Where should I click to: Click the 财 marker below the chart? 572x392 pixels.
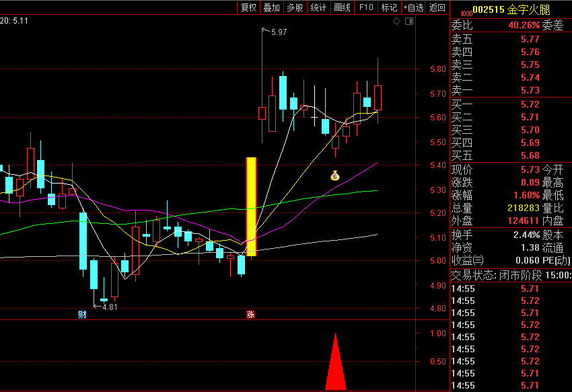point(83,314)
